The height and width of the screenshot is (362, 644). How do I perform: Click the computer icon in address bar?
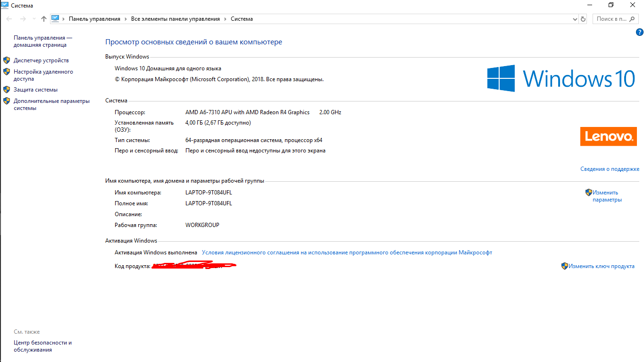(x=55, y=19)
